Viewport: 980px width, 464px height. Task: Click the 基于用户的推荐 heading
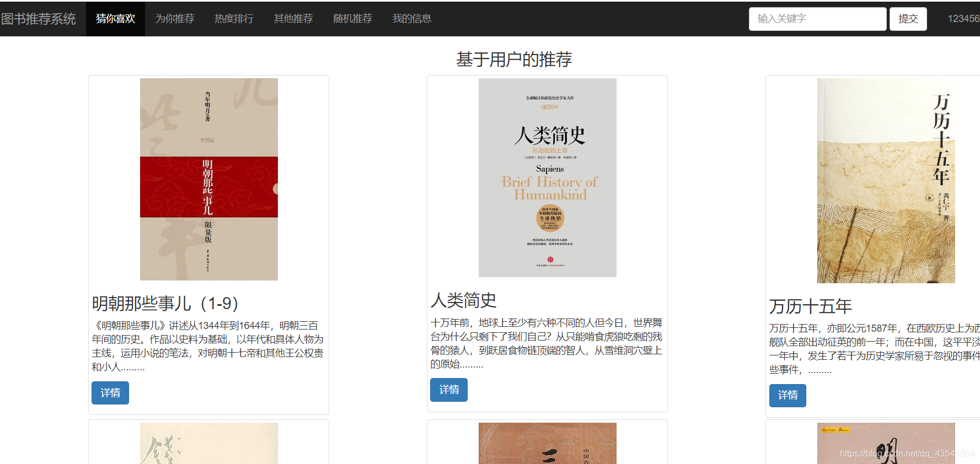pos(514,60)
